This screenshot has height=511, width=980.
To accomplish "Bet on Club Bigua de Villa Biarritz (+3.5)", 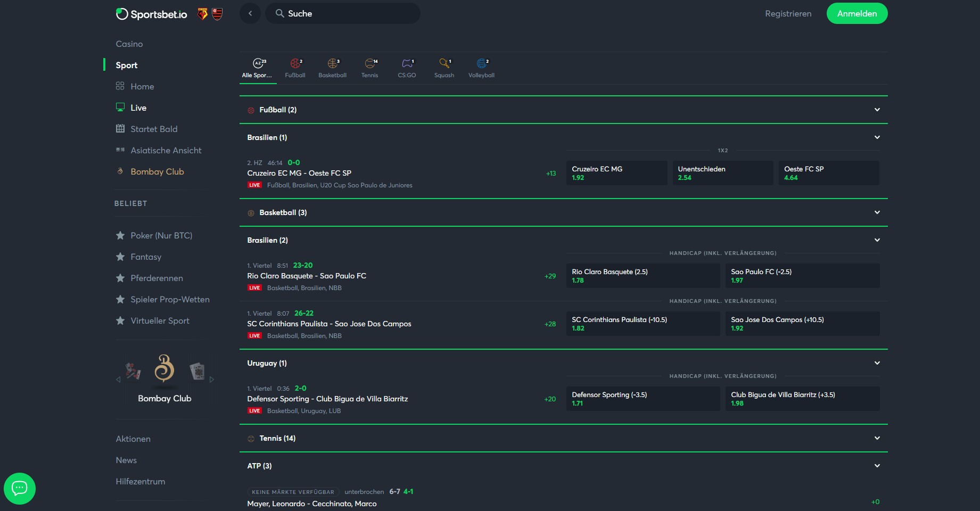I will (802, 399).
